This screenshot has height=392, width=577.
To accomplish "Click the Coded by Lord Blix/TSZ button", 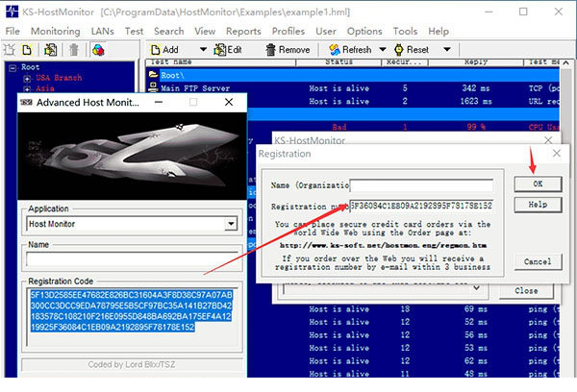I will [132, 364].
